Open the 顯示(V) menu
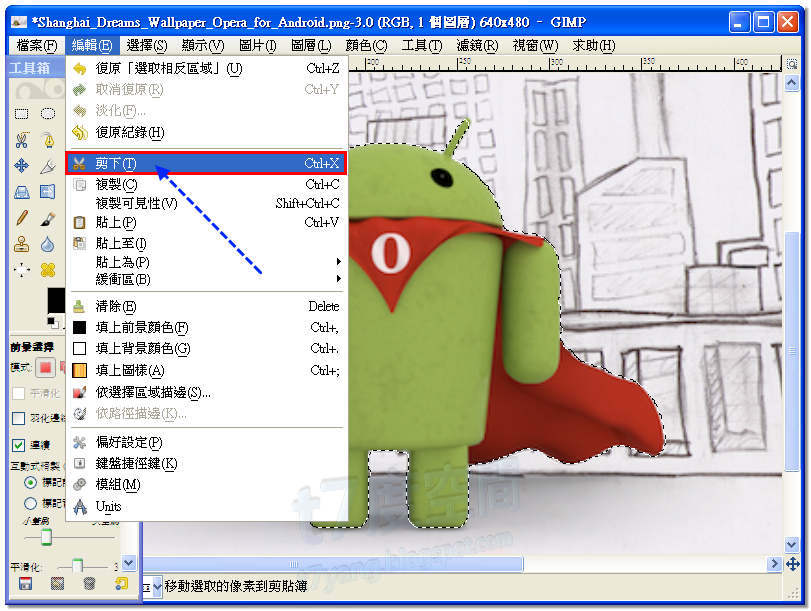The height and width of the screenshot is (611, 811). point(203,46)
